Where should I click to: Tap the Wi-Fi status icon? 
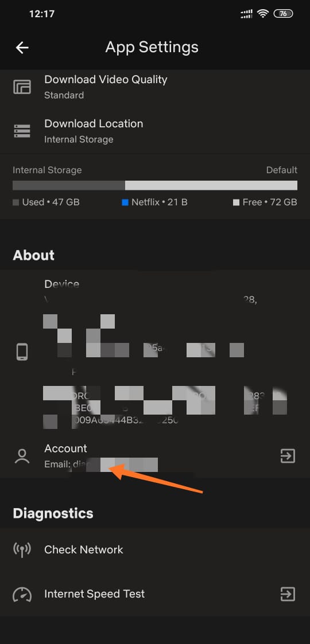point(262,14)
